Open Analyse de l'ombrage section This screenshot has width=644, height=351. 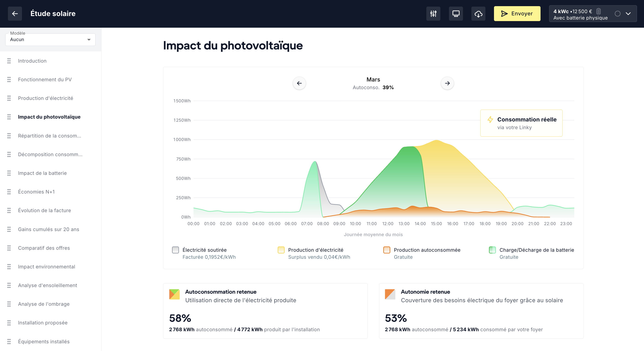pyautogui.click(x=44, y=304)
